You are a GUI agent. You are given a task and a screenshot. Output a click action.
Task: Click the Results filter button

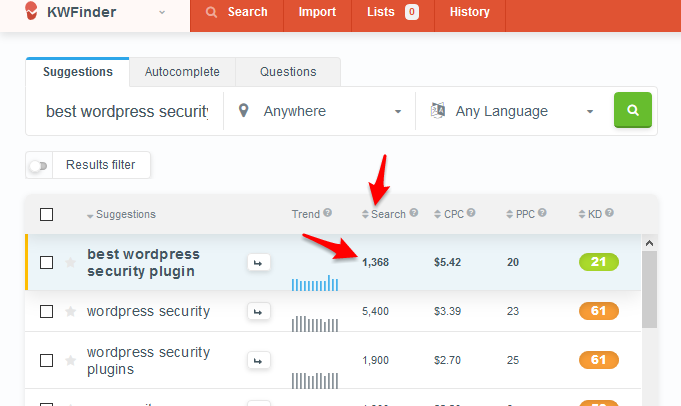click(101, 165)
